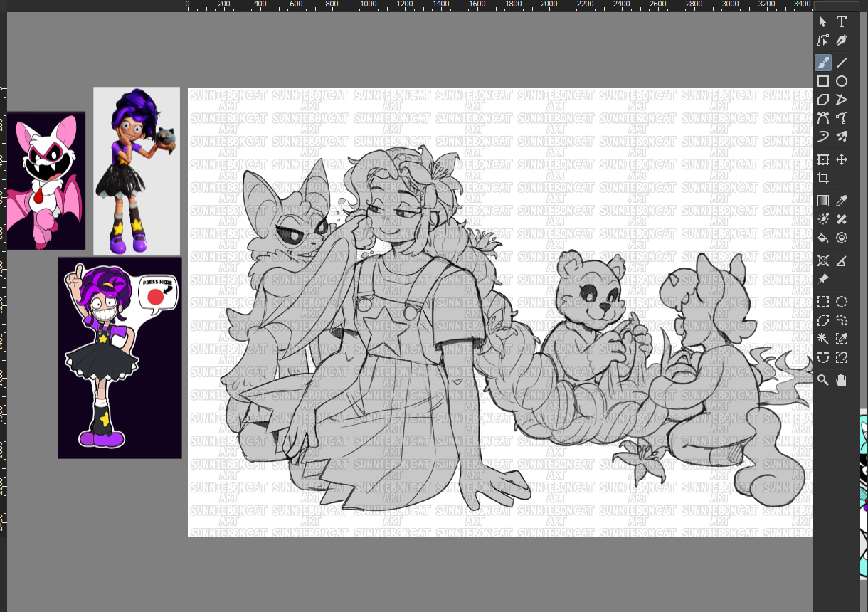The width and height of the screenshot is (868, 612).
Task: Activate the Transform tool
Action: (823, 159)
